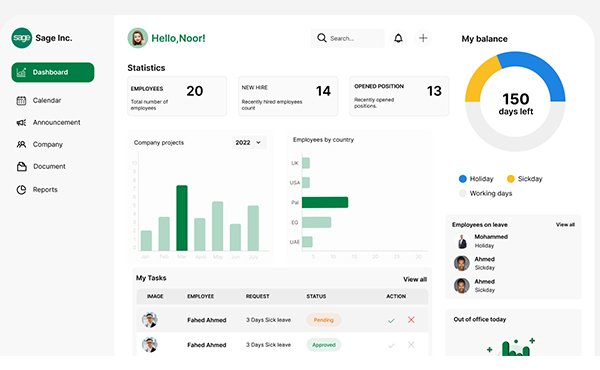
Task: Open the 2022 year dropdown
Action: coord(248,142)
